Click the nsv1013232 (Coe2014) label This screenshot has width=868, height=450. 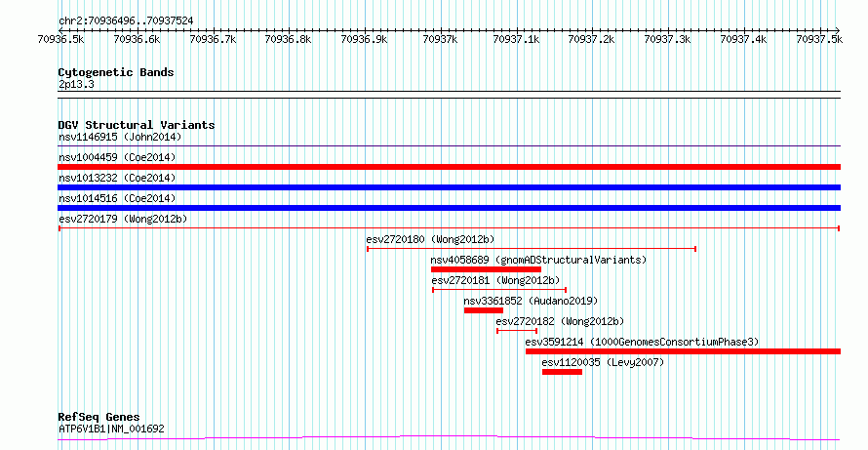pos(117,178)
